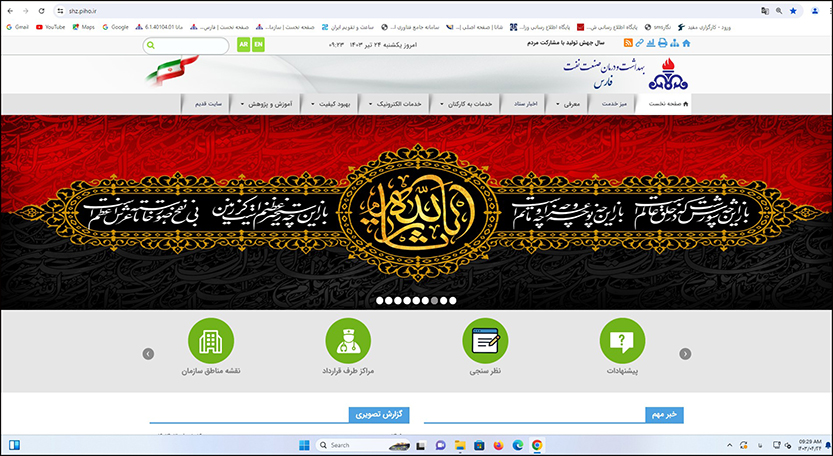Image resolution: width=833 pixels, height=456 pixels.
Task: Open Microsoft Store from the taskbar
Action: point(479,445)
